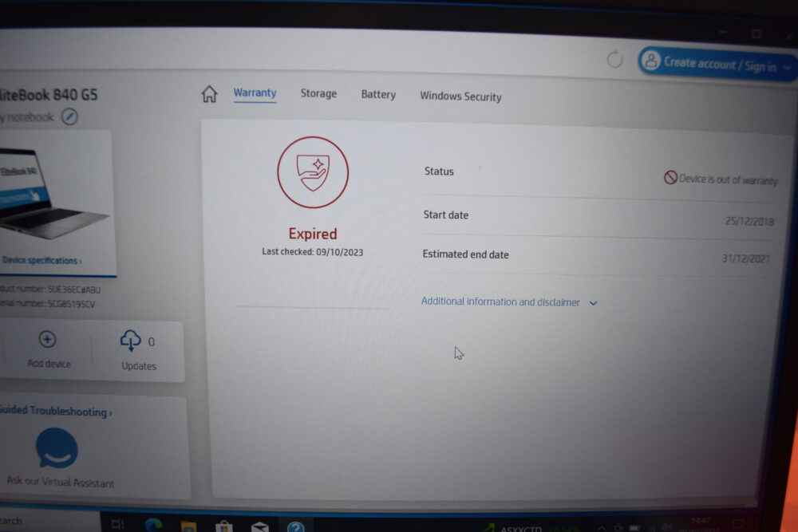Image resolution: width=798 pixels, height=532 pixels.
Task: Click HP Support Assistant taskbar icon
Action: (x=296, y=526)
